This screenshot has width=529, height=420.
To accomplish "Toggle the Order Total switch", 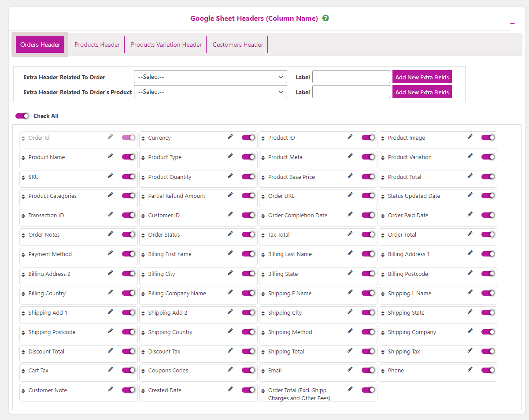I will [x=488, y=234].
